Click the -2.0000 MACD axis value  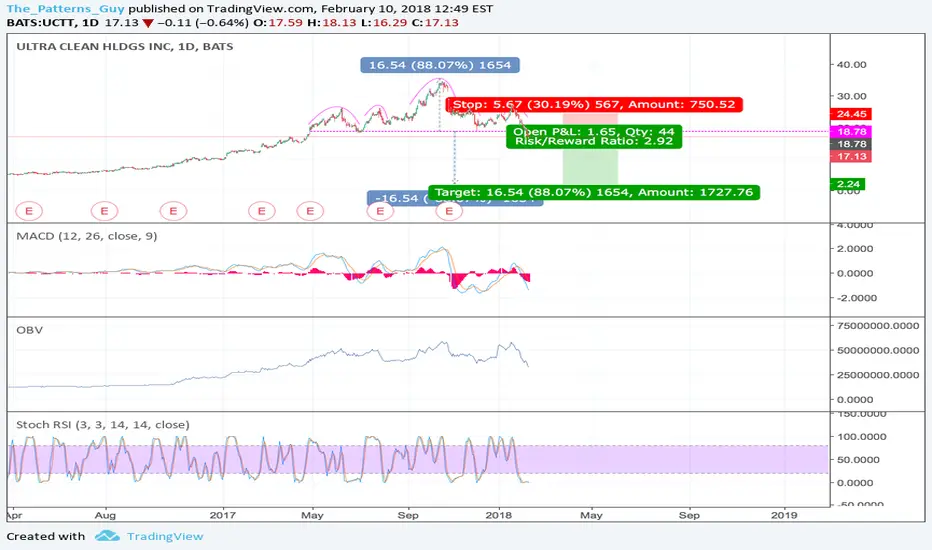(x=857, y=298)
